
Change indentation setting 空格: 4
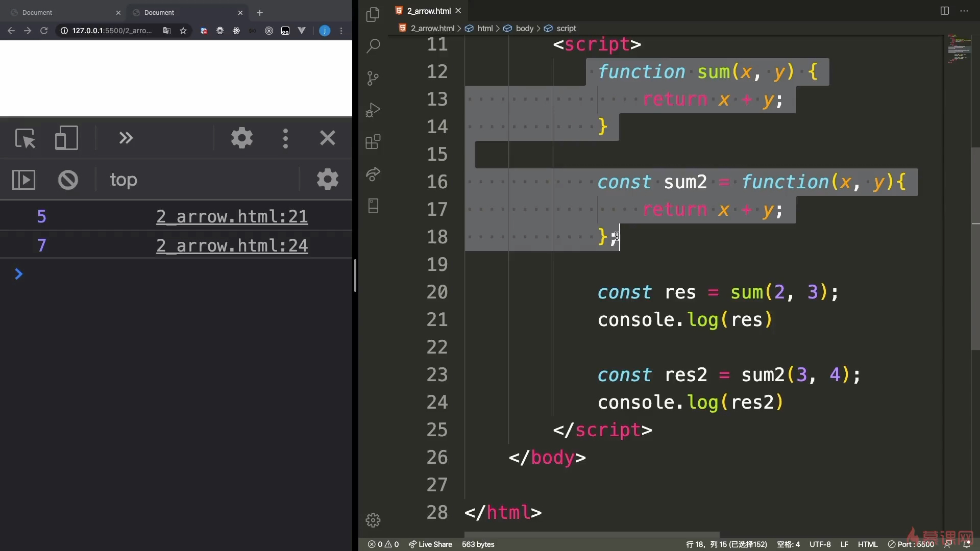click(x=788, y=544)
